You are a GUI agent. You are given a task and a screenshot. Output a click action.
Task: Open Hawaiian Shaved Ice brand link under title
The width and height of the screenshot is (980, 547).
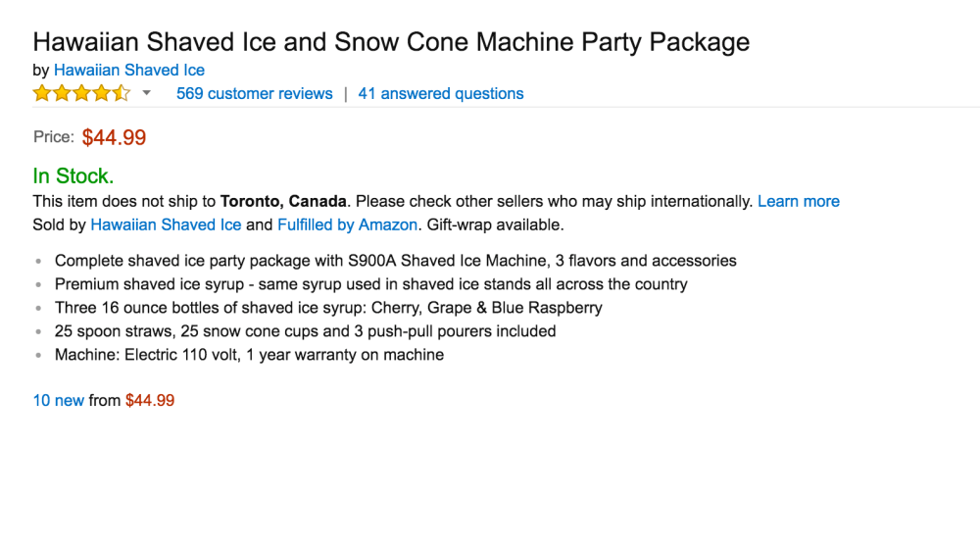click(129, 71)
